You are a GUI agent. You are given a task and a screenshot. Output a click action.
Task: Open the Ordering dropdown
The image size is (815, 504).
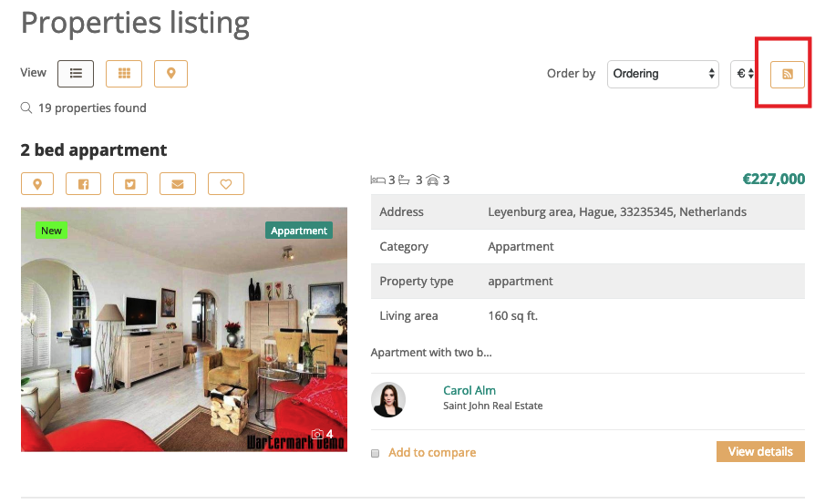coord(663,74)
